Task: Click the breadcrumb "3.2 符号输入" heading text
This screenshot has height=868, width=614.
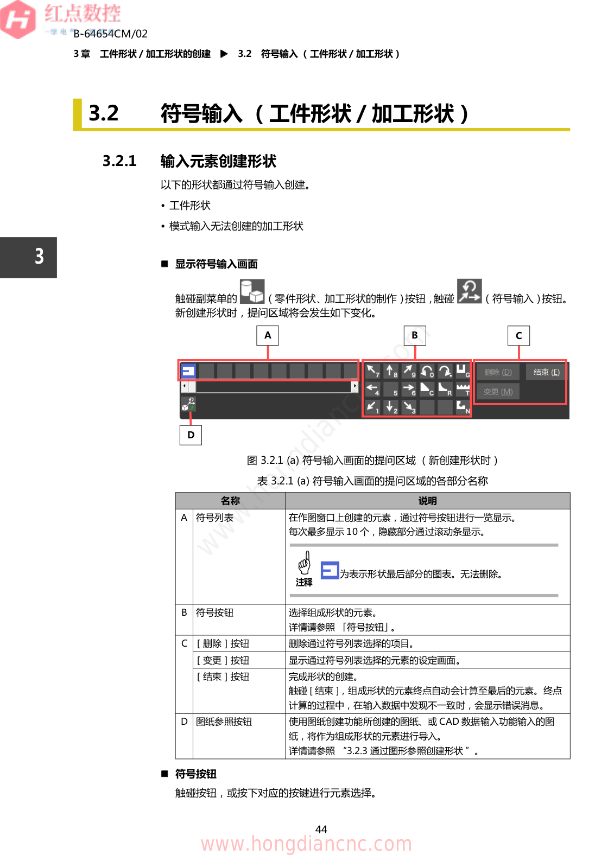Action: [x=319, y=54]
